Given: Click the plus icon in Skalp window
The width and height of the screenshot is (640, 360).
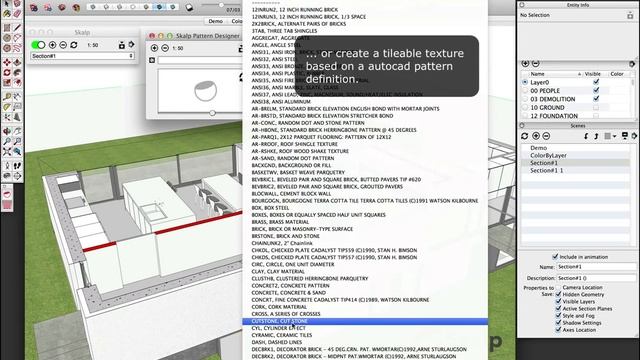Looking at the screenshot, I should [x=52, y=45].
